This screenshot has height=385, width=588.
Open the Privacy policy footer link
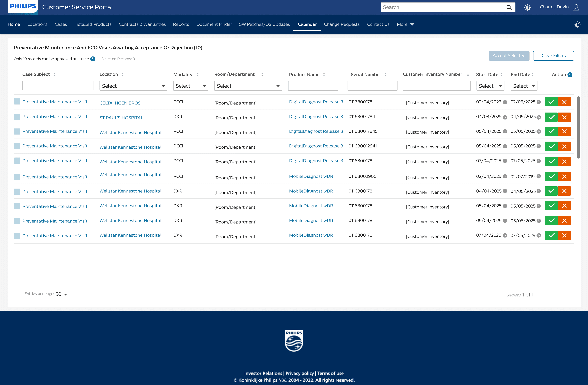299,373
